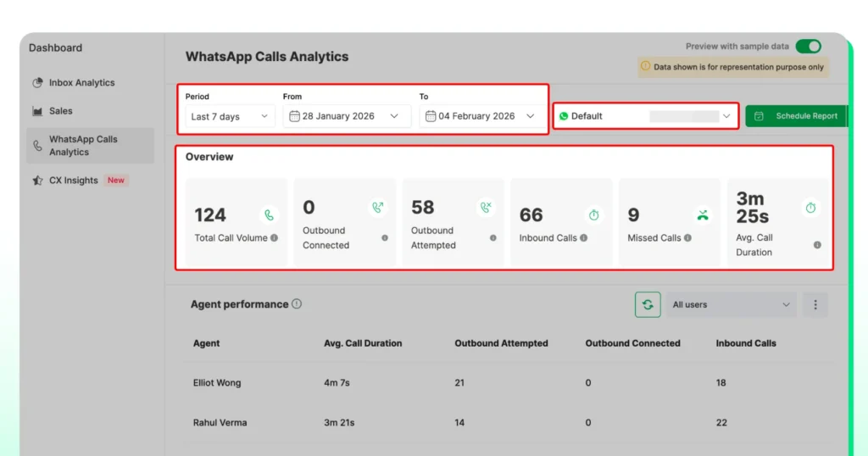Click the info icon beside Agent performance heading

click(x=297, y=303)
